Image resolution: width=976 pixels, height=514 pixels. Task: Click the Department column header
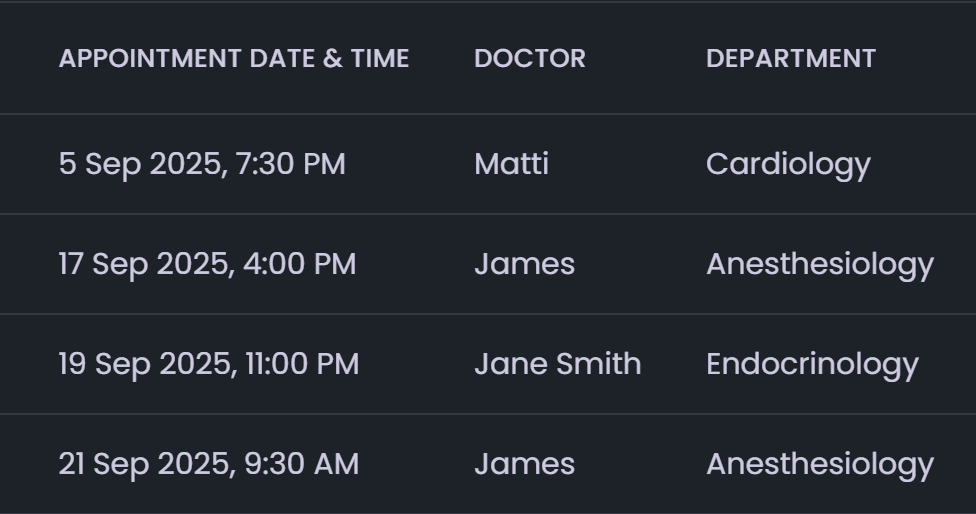click(790, 58)
